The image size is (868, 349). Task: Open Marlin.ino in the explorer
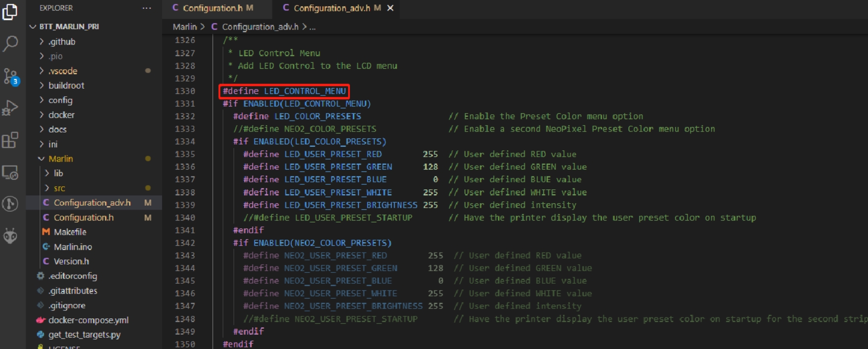(73, 247)
